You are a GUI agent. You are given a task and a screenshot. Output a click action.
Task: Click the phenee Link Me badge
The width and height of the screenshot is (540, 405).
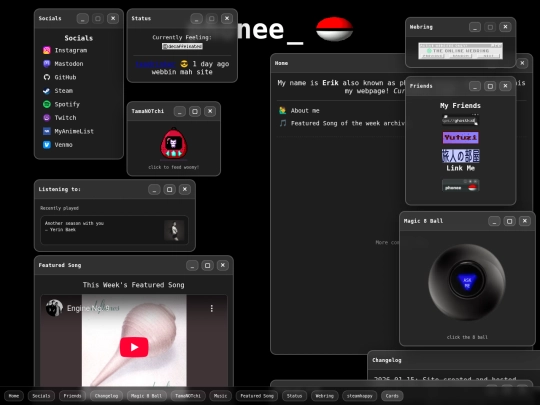(x=460, y=185)
